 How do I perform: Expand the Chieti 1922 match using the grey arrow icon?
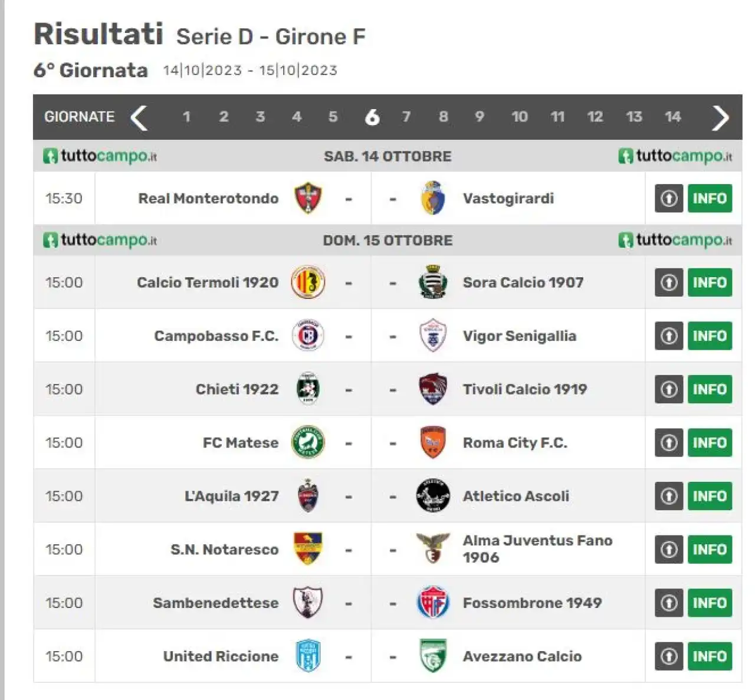coord(669,389)
